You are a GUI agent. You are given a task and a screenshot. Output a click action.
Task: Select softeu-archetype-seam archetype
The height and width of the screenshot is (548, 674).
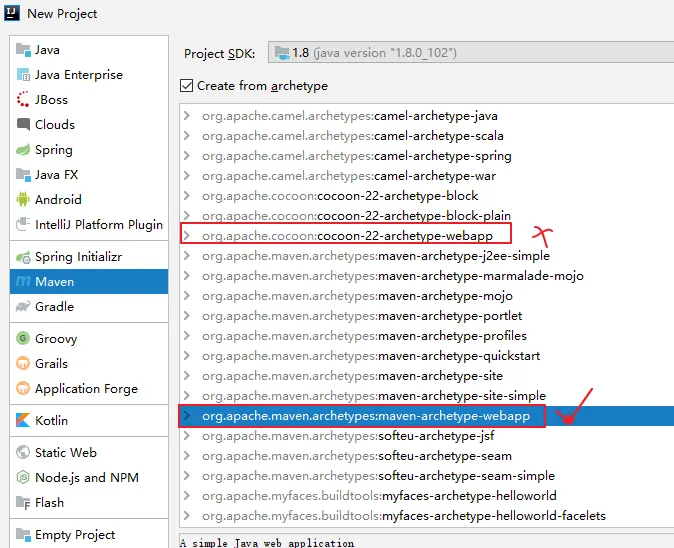click(x=427, y=456)
